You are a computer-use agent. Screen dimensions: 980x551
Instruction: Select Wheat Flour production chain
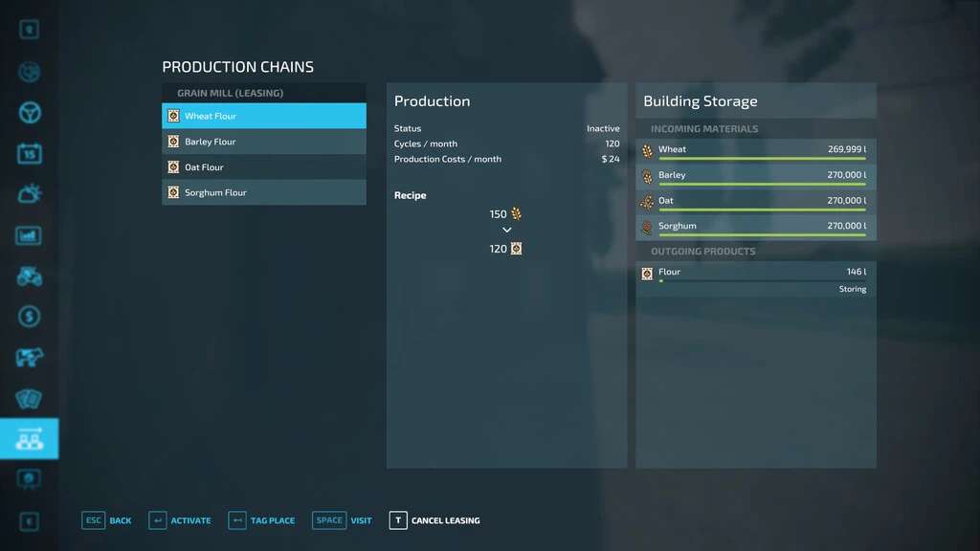point(264,116)
